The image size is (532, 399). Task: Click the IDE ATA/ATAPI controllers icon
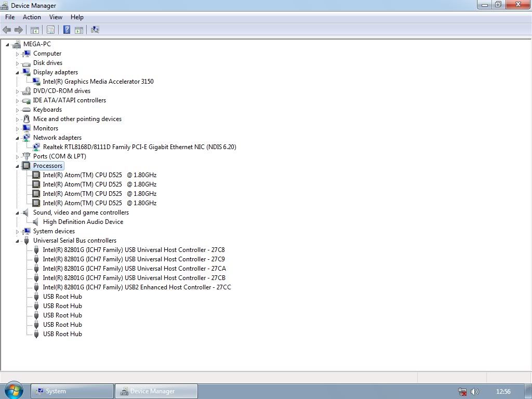pos(26,100)
